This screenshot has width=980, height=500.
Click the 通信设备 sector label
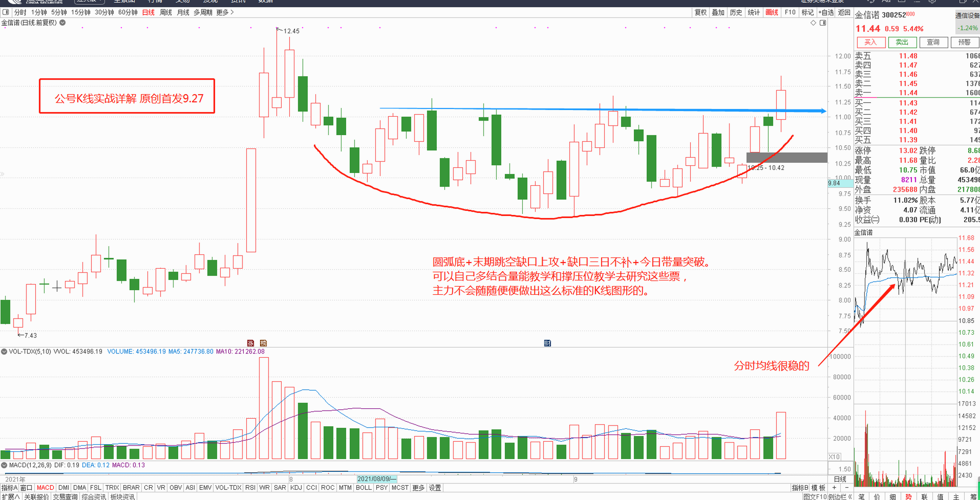967,16
